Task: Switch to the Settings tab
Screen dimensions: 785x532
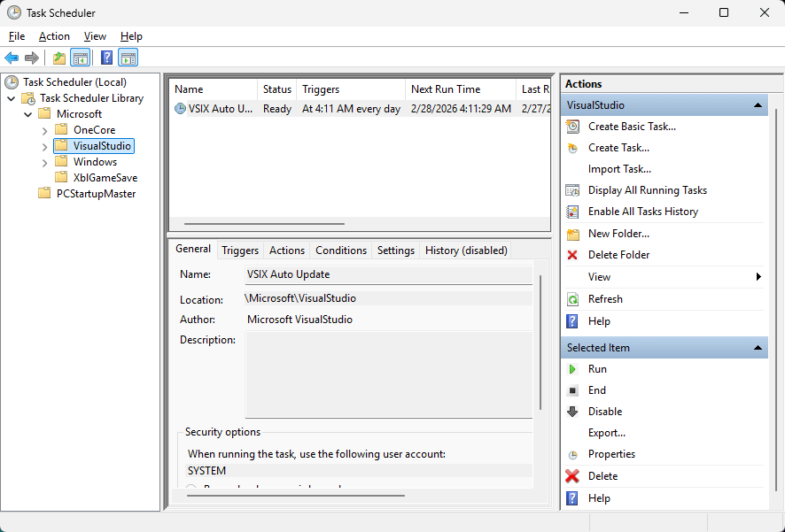Action: [395, 251]
